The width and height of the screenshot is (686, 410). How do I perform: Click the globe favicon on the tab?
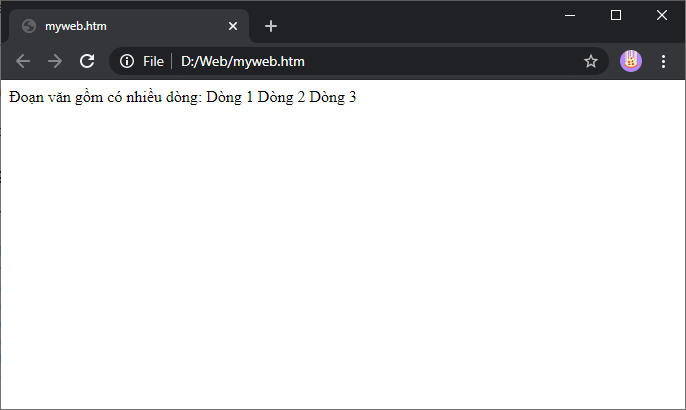pyautogui.click(x=29, y=26)
